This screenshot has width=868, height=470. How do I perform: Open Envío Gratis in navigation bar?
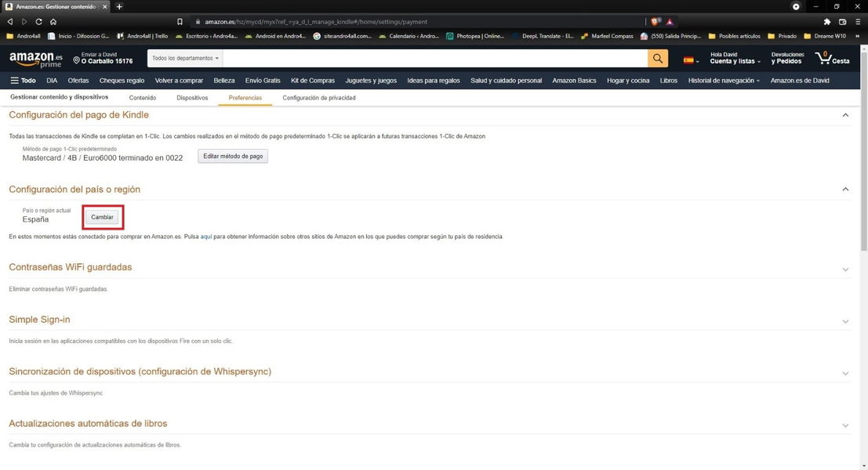tap(263, 81)
